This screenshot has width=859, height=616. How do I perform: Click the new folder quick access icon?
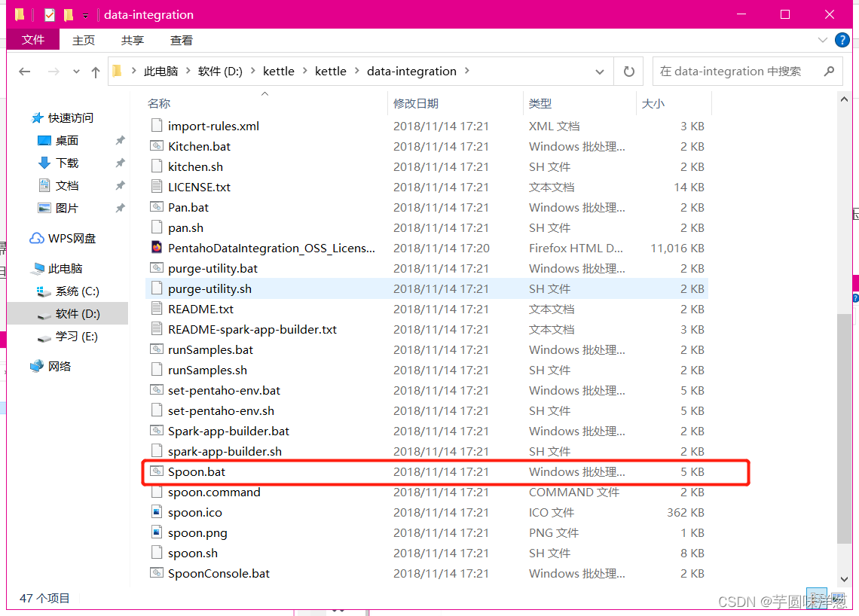[69, 15]
